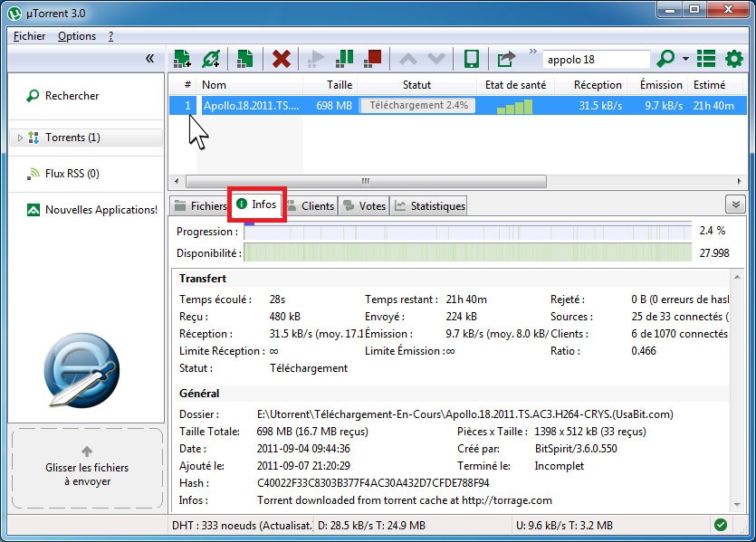756x542 pixels.
Task: Click the Disponibilité availability bar
Action: coord(468,252)
